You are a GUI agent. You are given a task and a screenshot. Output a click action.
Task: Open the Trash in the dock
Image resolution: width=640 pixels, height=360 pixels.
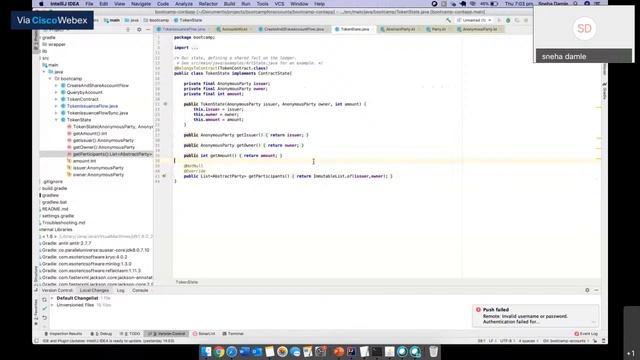[433, 351]
